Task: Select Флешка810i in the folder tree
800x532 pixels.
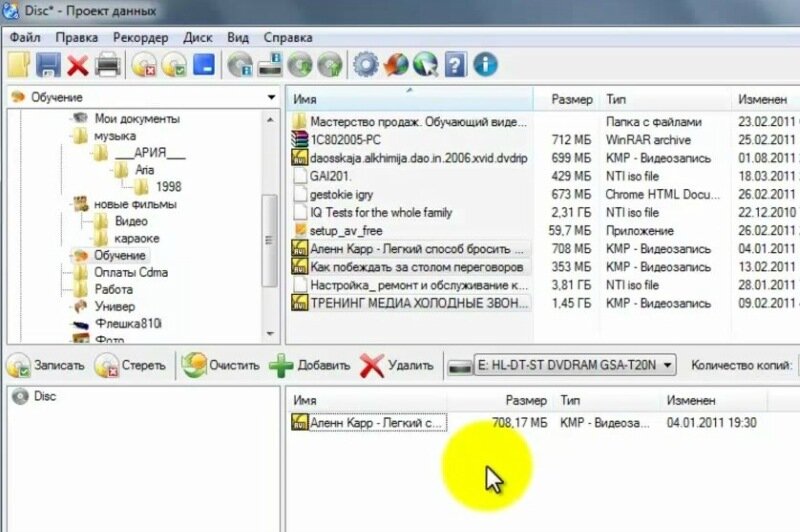Action: pos(128,323)
